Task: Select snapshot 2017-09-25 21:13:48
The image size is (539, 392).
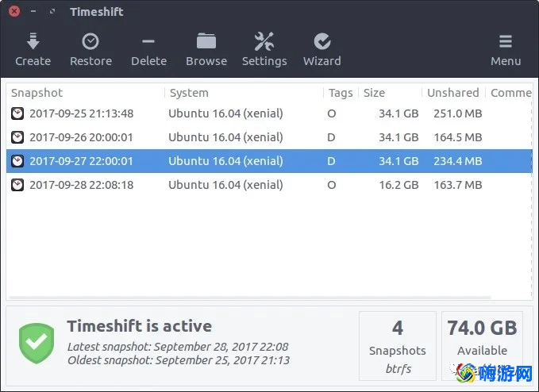Action: [x=269, y=113]
